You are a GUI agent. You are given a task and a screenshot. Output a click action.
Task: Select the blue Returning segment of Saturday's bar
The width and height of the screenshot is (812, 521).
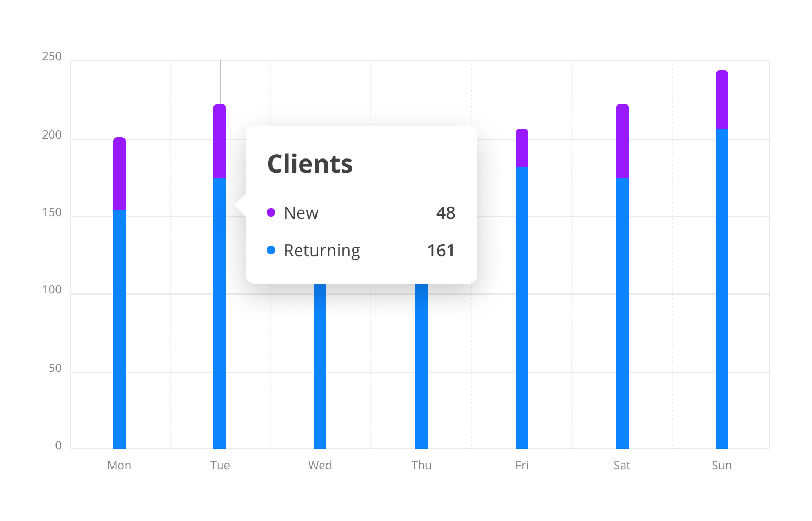(623, 314)
